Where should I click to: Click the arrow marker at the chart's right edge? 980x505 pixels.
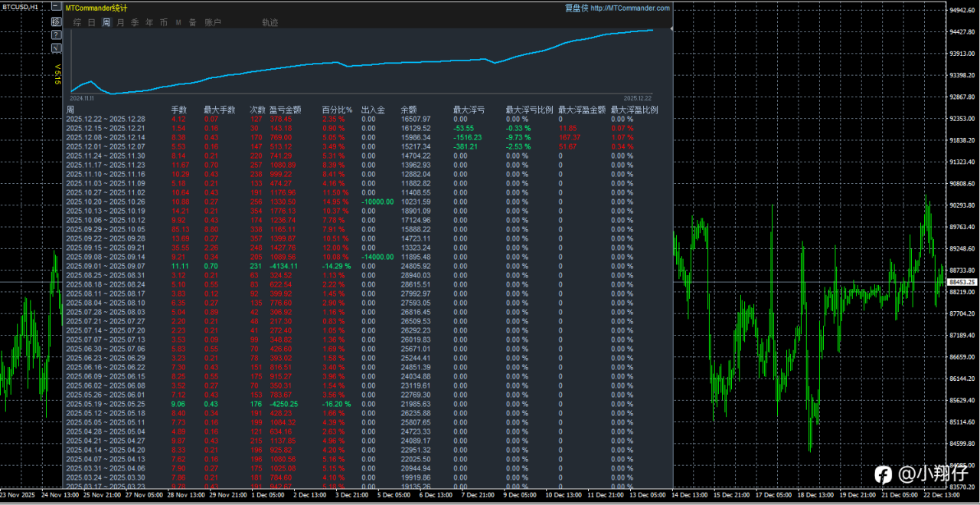tap(671, 29)
